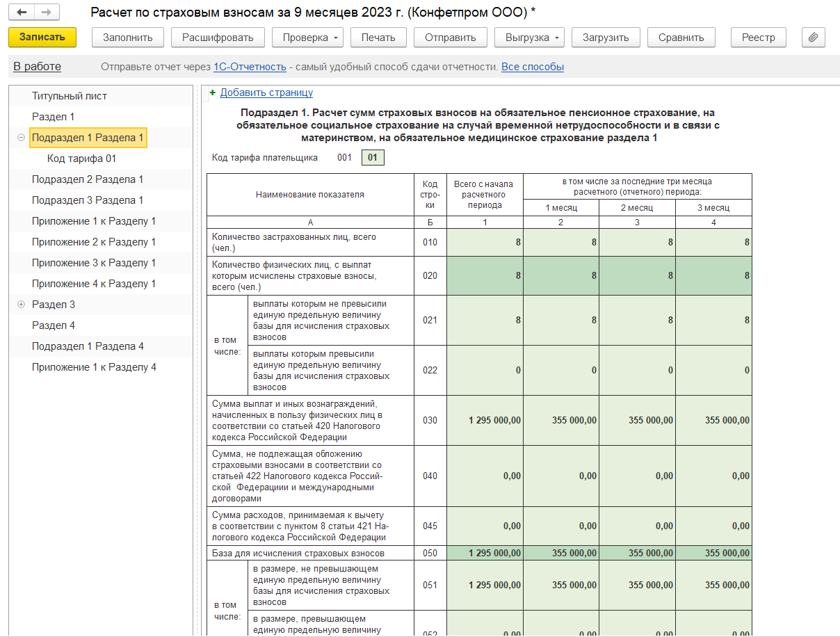Select Приложение 1 к Разделу 4

tap(94, 367)
